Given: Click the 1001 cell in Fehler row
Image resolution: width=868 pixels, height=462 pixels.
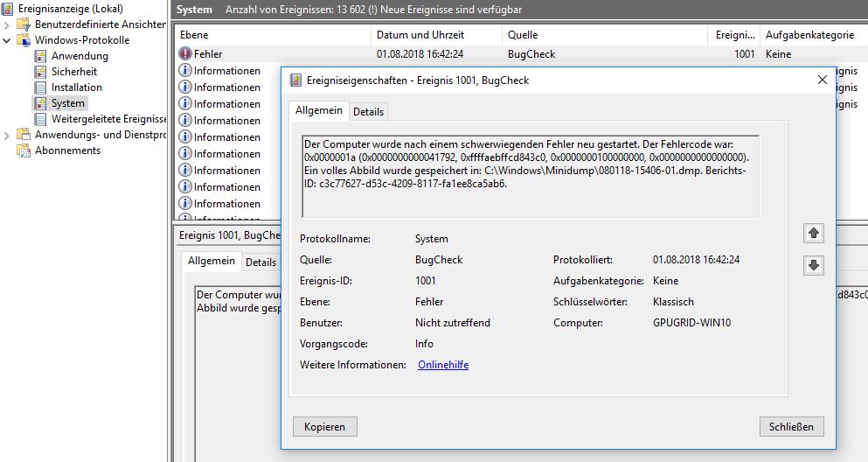Looking at the screenshot, I should (745, 53).
